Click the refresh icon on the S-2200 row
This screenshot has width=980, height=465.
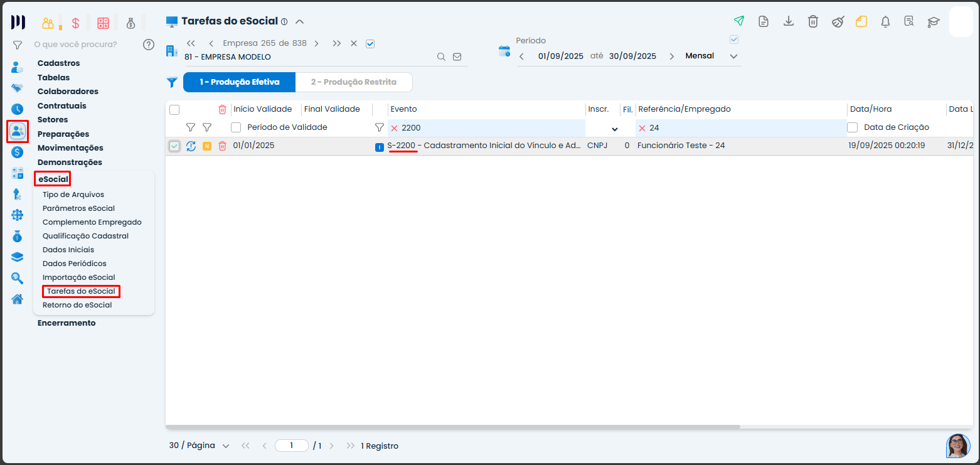point(191,146)
